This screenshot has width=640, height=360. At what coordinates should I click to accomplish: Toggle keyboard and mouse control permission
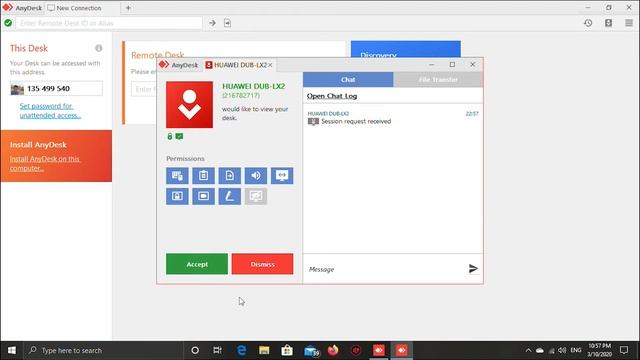point(177,176)
